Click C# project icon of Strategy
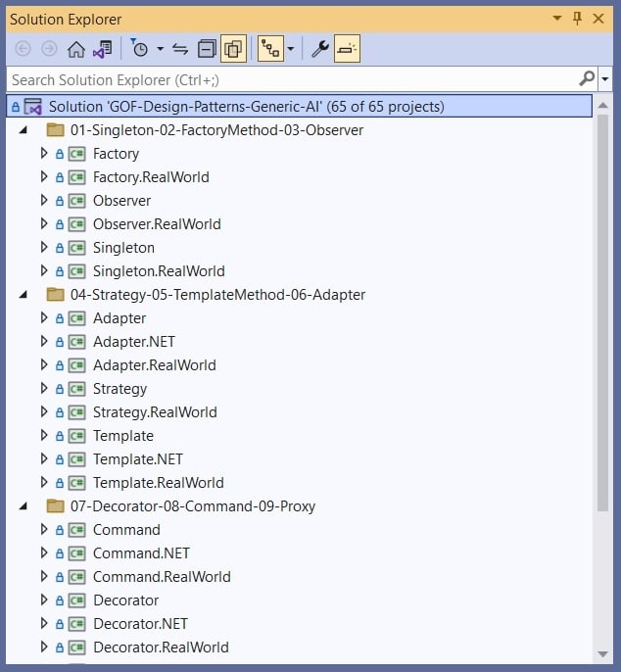Viewport: 621px width, 672px height. 77,389
